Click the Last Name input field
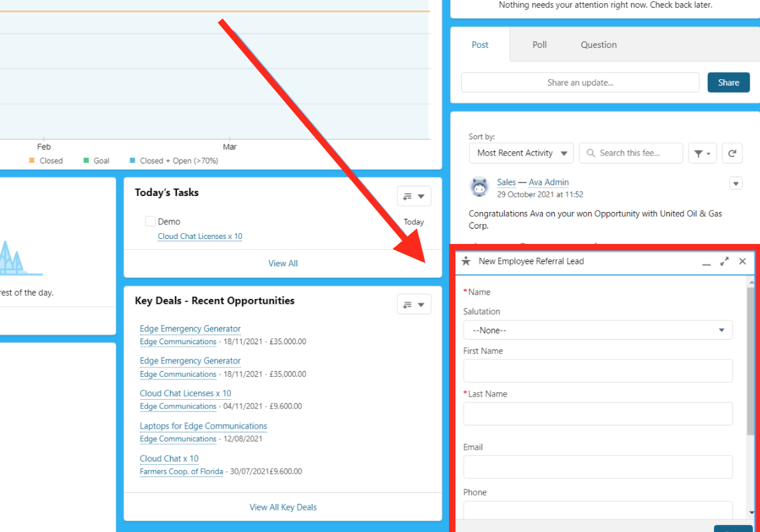The width and height of the screenshot is (760, 532). pyautogui.click(x=598, y=414)
